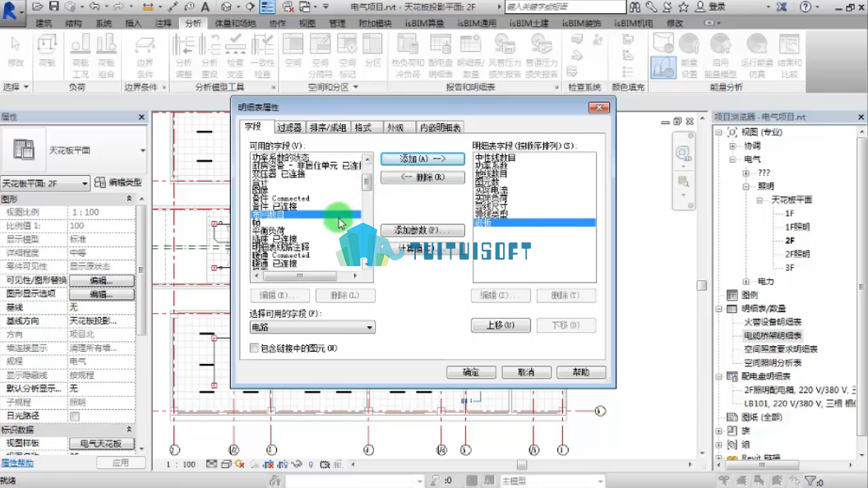The height and width of the screenshot is (488, 868).
Task: Collapse the 明细表/数量 tree node
Action: coord(718,308)
